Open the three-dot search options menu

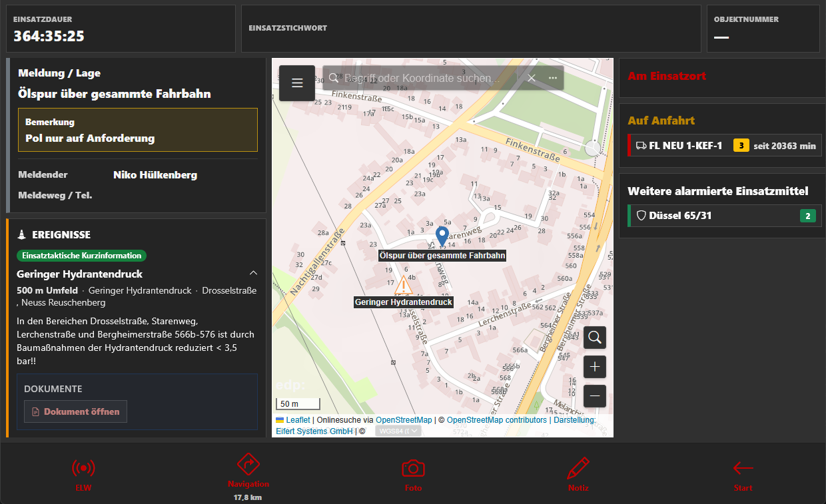(553, 78)
